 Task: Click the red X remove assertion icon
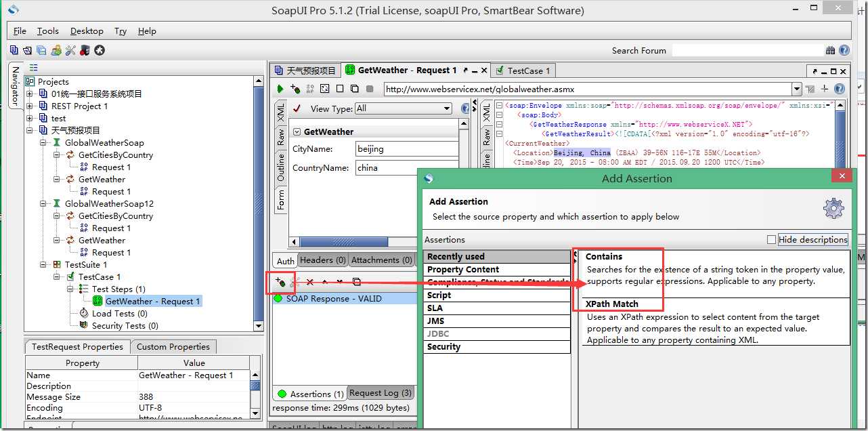[x=310, y=282]
